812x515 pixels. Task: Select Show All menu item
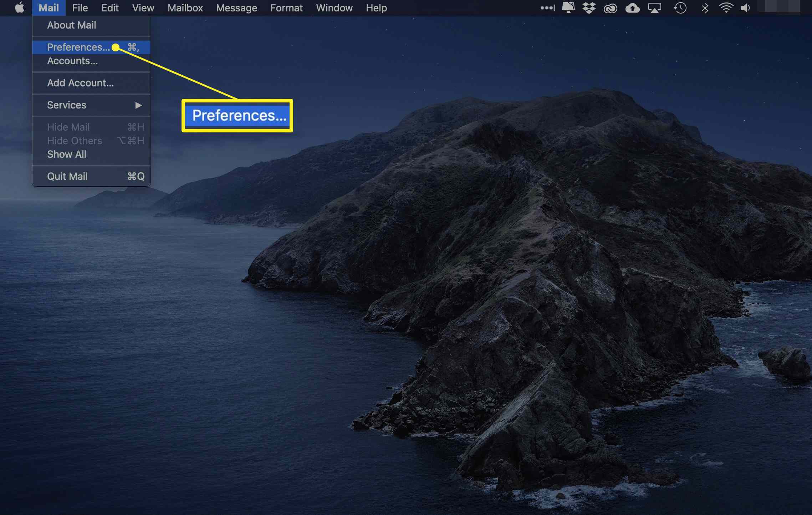[x=91, y=155]
